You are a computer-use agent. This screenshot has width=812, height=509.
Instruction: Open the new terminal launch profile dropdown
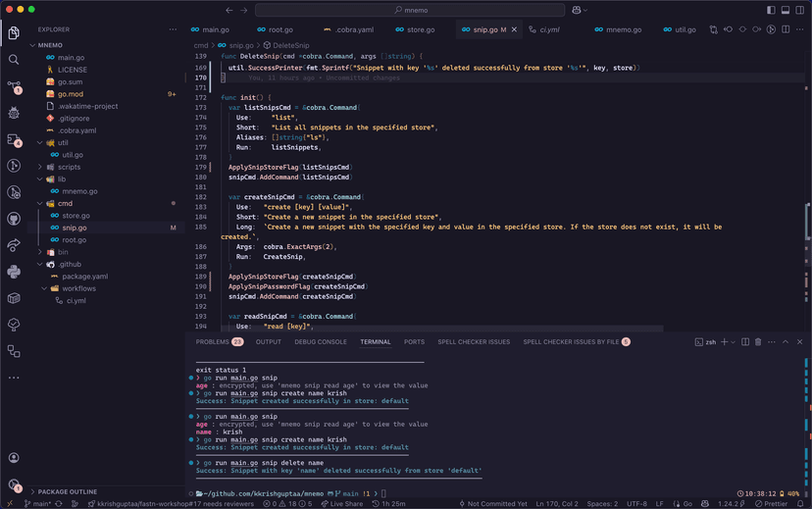click(x=733, y=342)
